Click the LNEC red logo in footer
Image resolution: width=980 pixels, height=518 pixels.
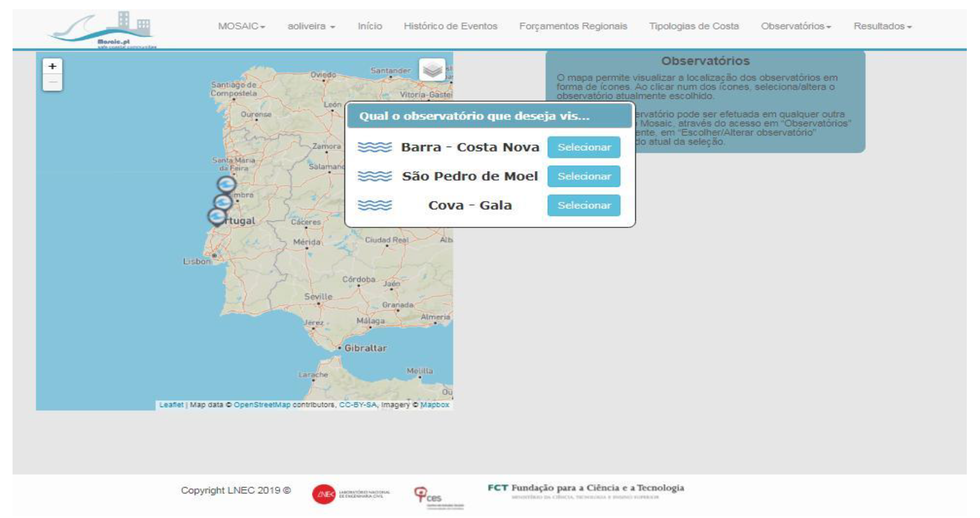coord(324,494)
